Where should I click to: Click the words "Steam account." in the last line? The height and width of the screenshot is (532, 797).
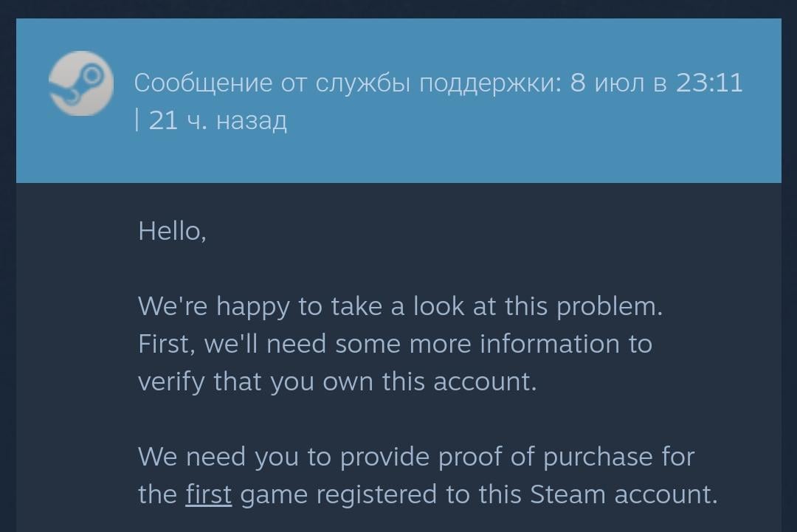[624, 494]
